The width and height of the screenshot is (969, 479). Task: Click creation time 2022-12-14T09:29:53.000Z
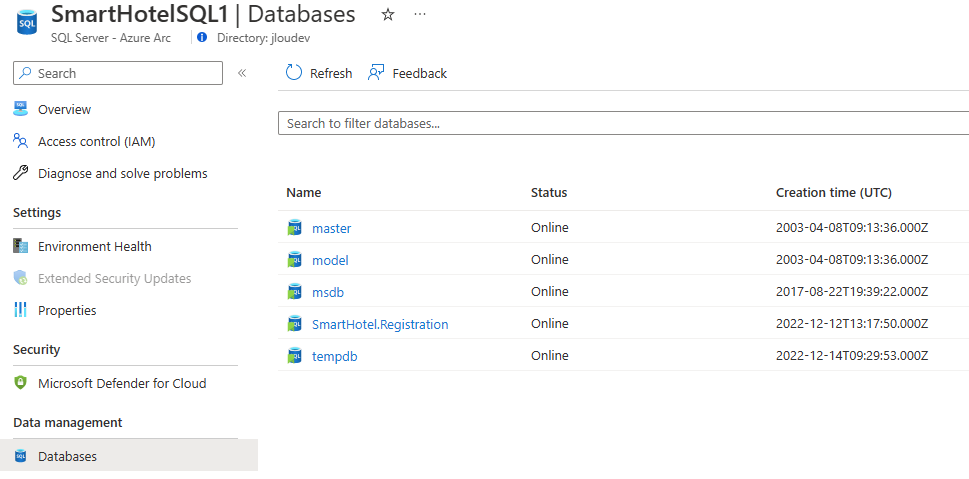[x=852, y=356]
